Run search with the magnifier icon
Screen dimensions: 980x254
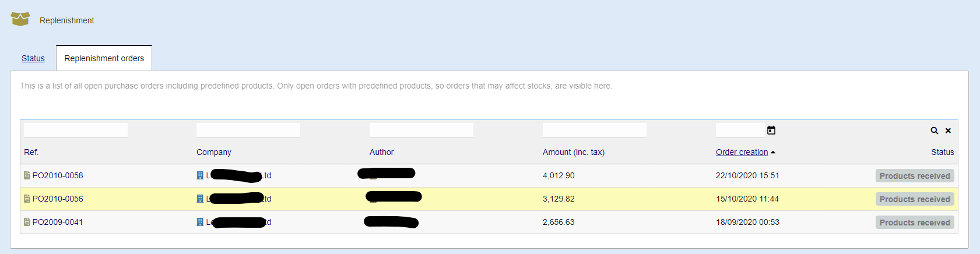click(934, 130)
